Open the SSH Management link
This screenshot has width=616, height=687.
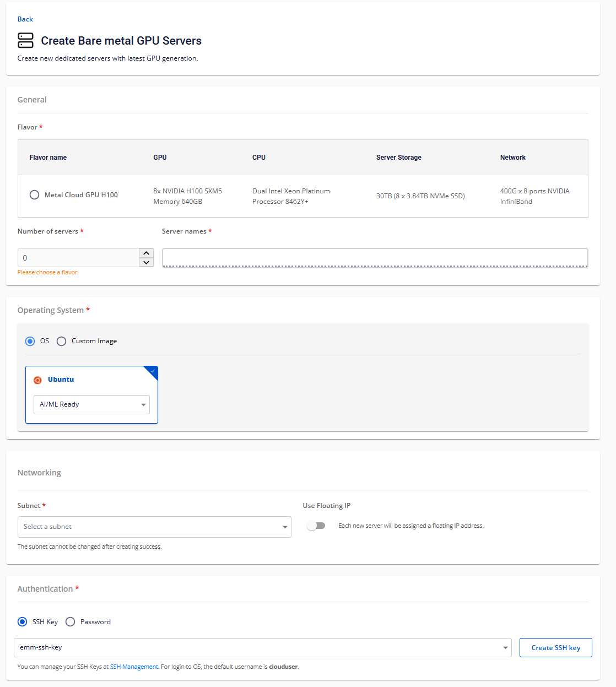tap(134, 667)
